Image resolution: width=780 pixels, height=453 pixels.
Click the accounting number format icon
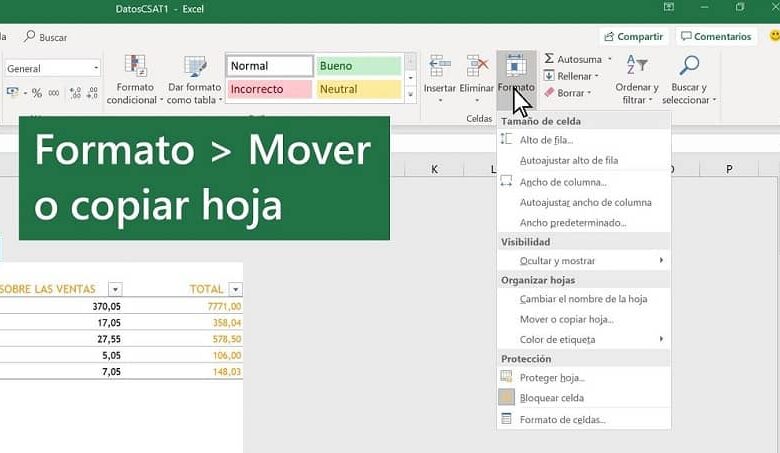coord(13,92)
